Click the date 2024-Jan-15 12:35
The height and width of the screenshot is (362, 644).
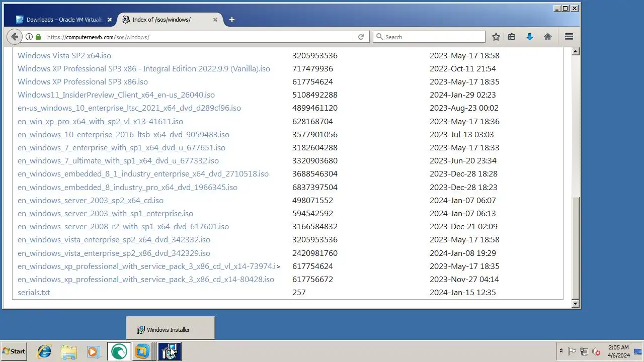coord(463,293)
